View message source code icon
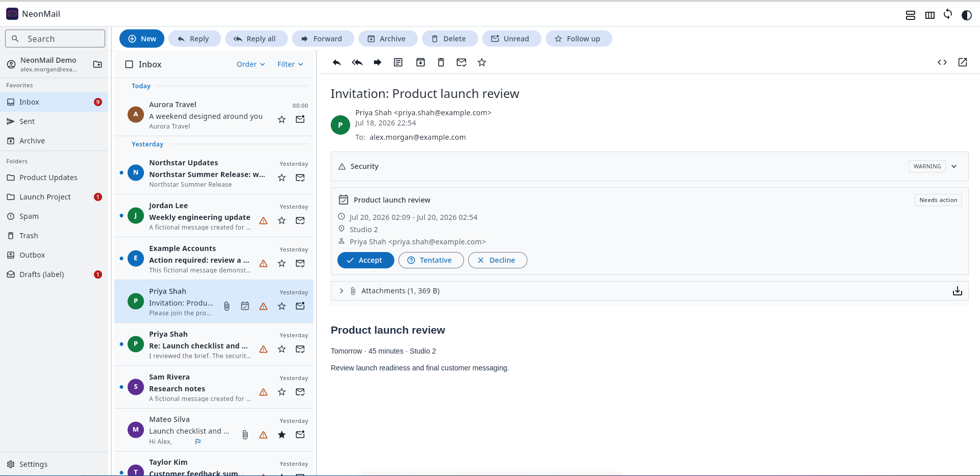Image resolution: width=980 pixels, height=476 pixels. coord(942,62)
